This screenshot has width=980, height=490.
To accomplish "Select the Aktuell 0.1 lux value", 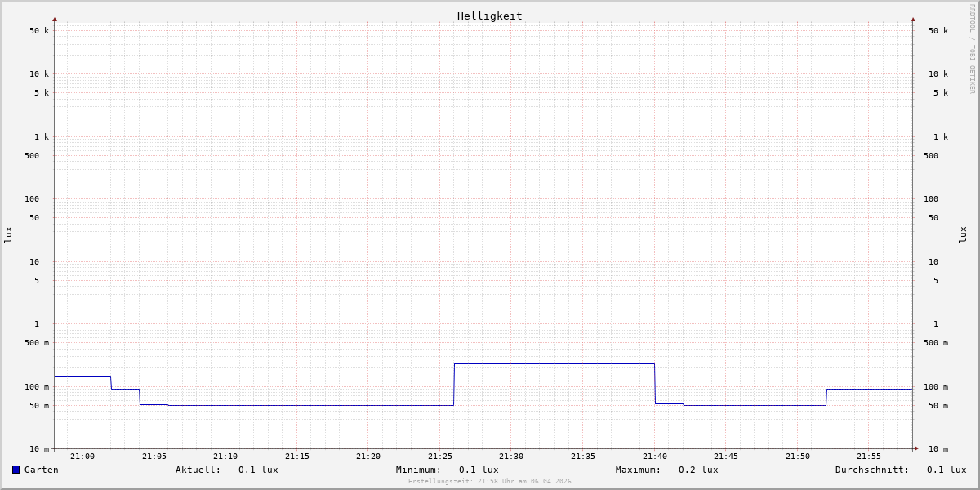I will pos(258,470).
